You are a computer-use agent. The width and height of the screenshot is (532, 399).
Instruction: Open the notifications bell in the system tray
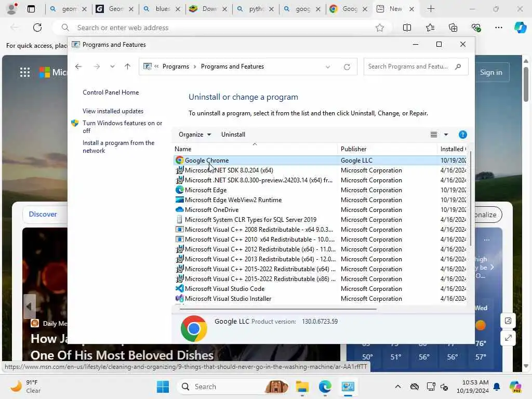(x=497, y=387)
